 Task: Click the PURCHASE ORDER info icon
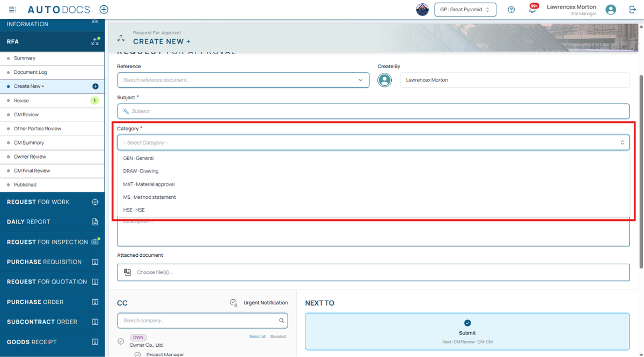click(x=95, y=302)
